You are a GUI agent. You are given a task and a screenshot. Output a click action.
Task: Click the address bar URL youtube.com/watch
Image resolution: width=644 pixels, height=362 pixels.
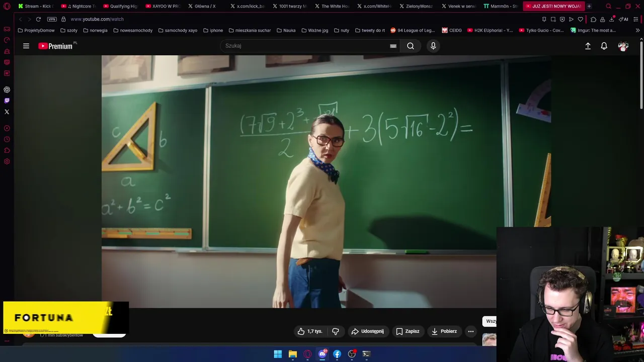pos(97,19)
